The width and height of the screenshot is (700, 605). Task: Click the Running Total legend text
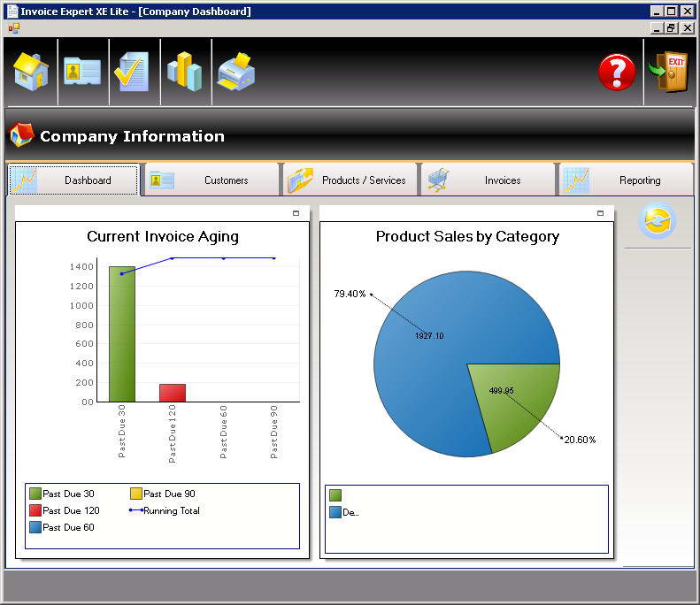coord(172,510)
